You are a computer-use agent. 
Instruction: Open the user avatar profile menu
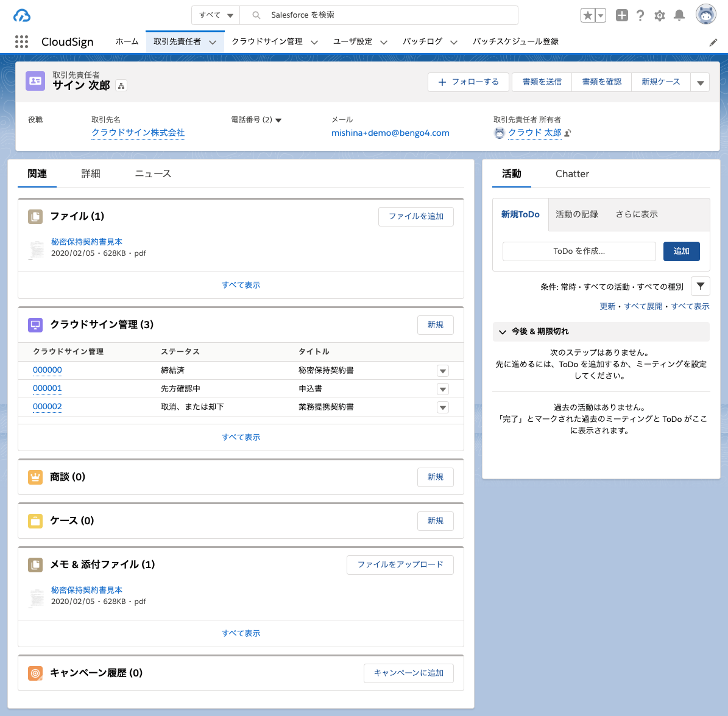706,15
